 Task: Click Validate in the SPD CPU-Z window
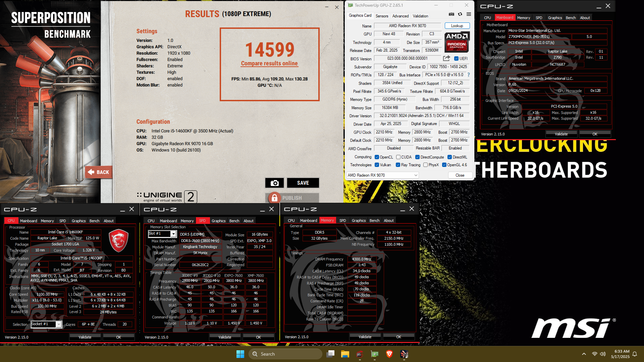point(225,337)
